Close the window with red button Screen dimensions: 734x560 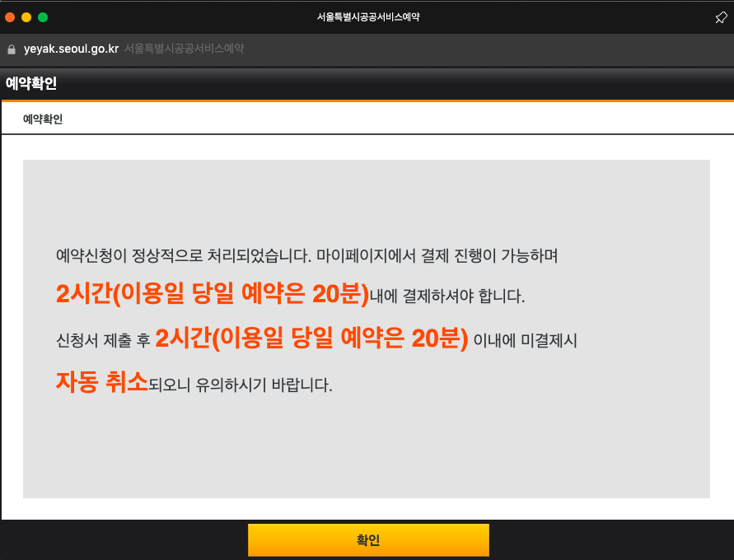tap(10, 17)
